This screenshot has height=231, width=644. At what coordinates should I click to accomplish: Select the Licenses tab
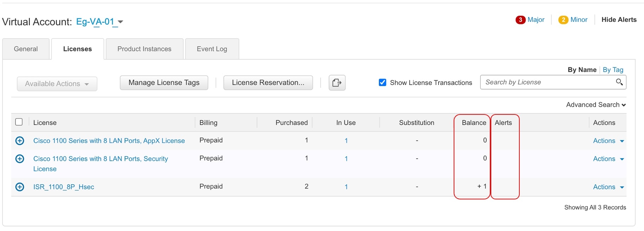pyautogui.click(x=78, y=49)
